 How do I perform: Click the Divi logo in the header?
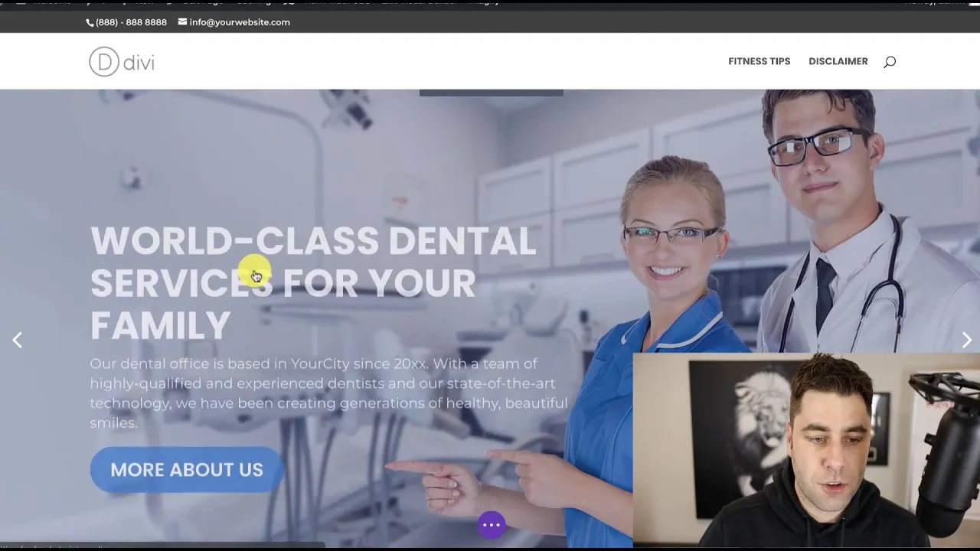[121, 62]
